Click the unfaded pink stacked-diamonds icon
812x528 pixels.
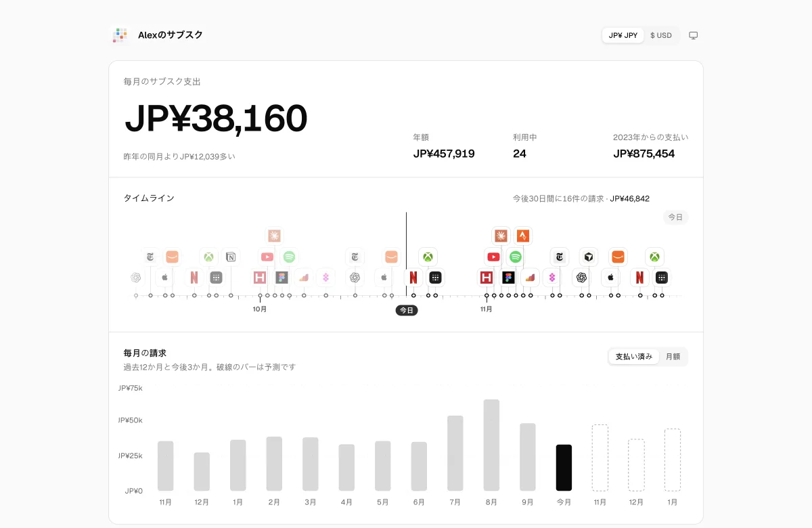552,278
